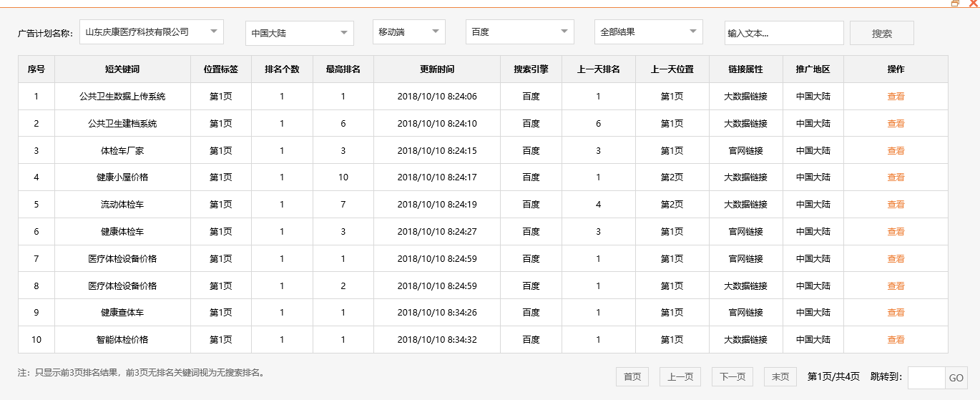Click the 操作 column header
Screen dimensions: 980x400
pyautogui.click(x=896, y=69)
